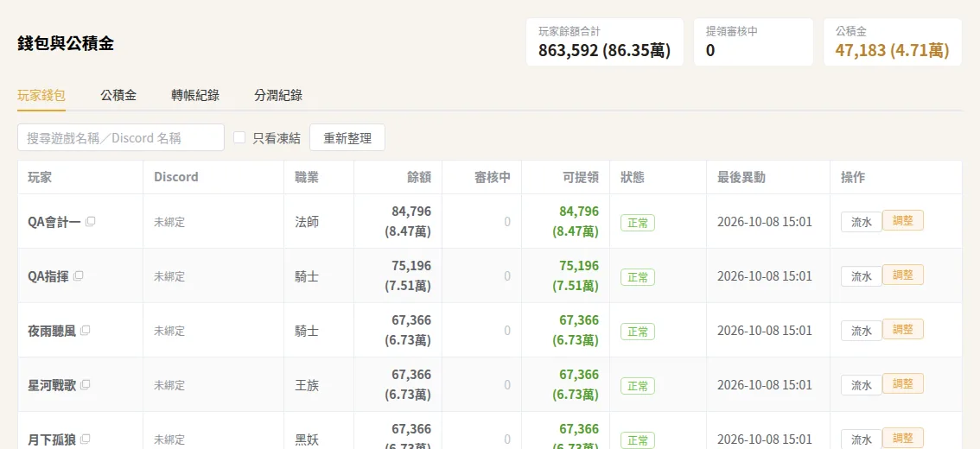Select player name QA會計一

pyautogui.click(x=54, y=222)
